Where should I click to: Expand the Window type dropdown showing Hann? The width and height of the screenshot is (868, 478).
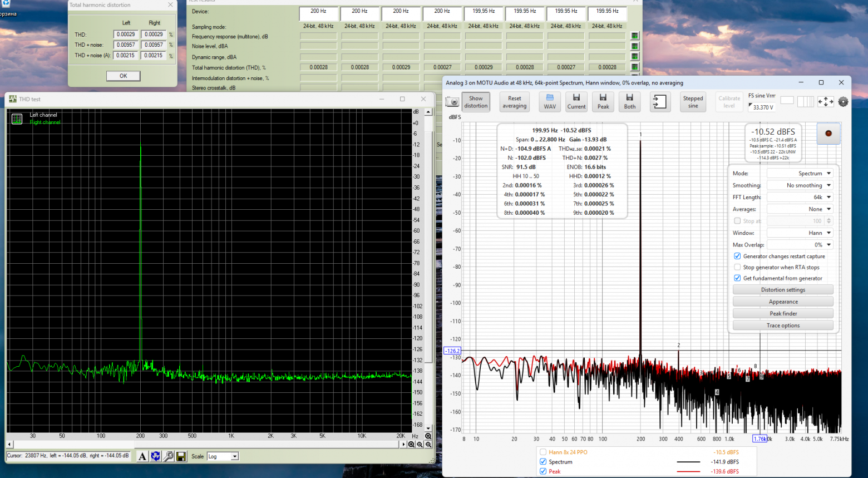(800, 233)
